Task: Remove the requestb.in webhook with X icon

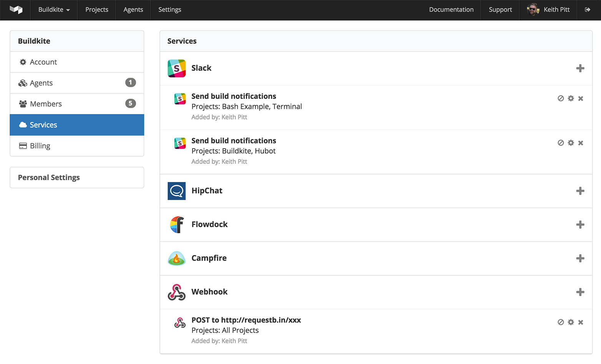Action: (x=581, y=322)
